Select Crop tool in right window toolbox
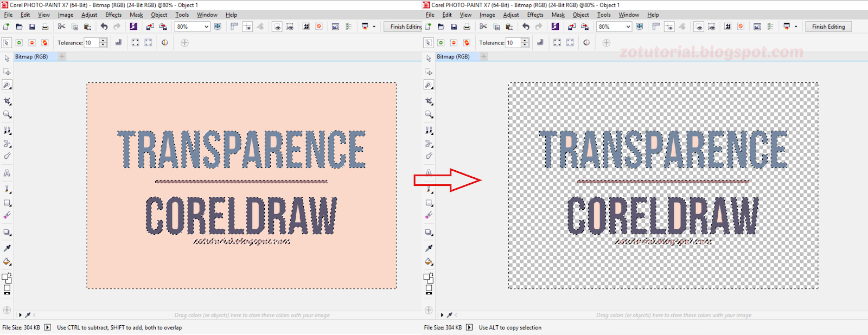 (x=429, y=101)
